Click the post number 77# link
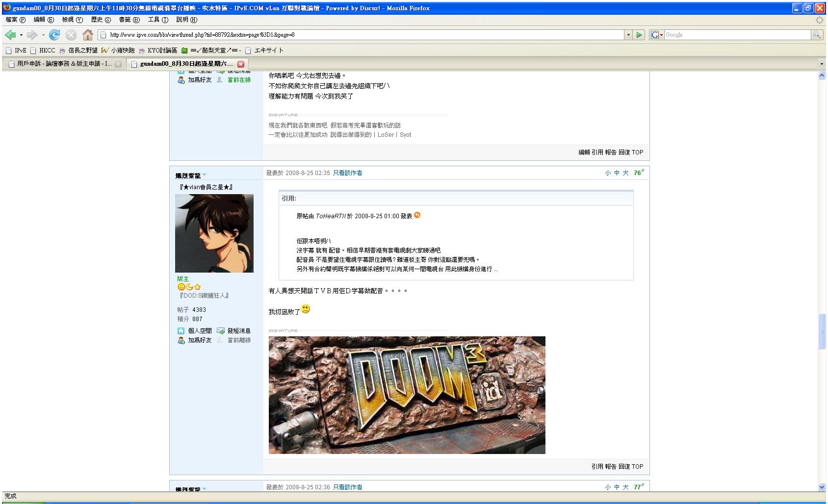The width and height of the screenshot is (828, 504). [639, 487]
